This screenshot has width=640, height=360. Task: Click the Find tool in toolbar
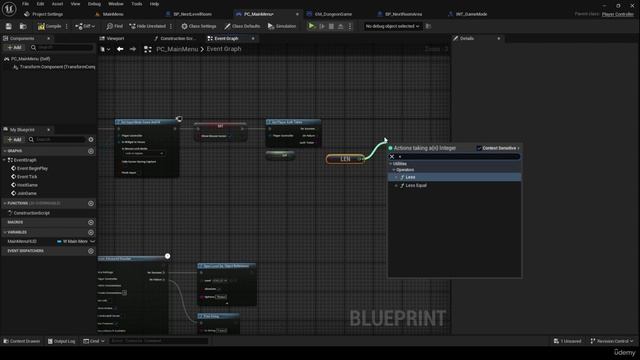point(114,26)
